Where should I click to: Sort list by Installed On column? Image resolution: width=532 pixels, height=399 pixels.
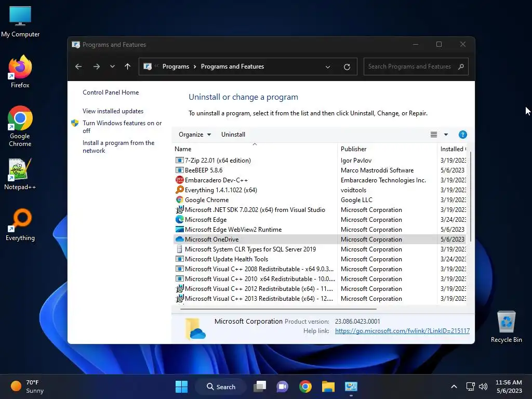coord(453,149)
